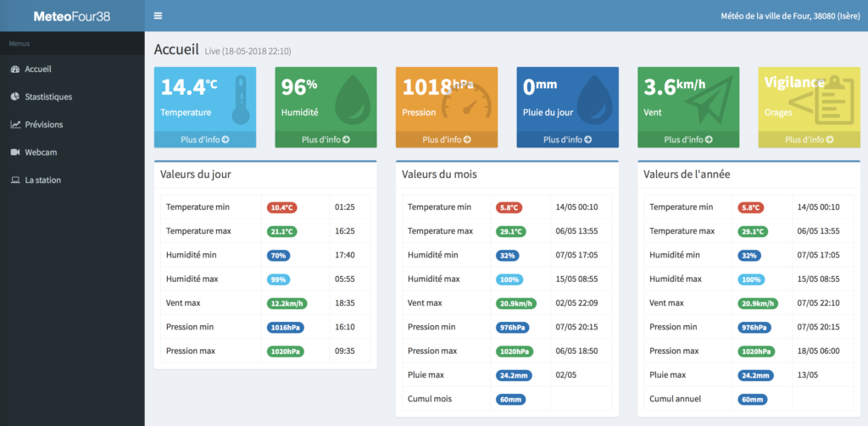Open Plus d'info for Vigilance Orages

809,140
